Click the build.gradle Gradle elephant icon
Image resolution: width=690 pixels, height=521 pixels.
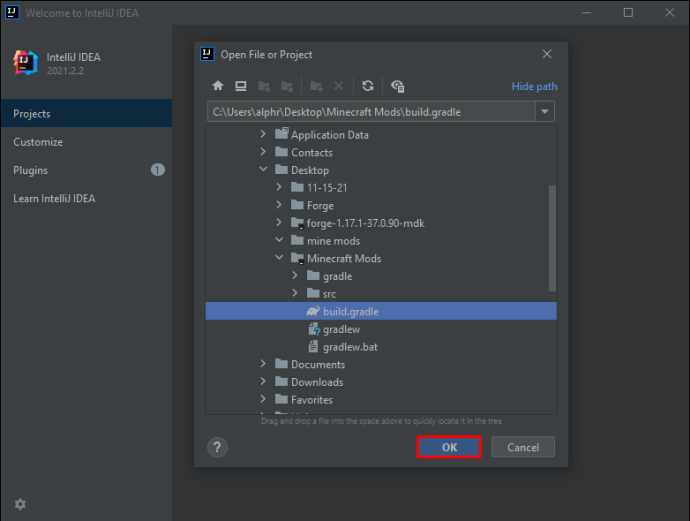[313, 311]
